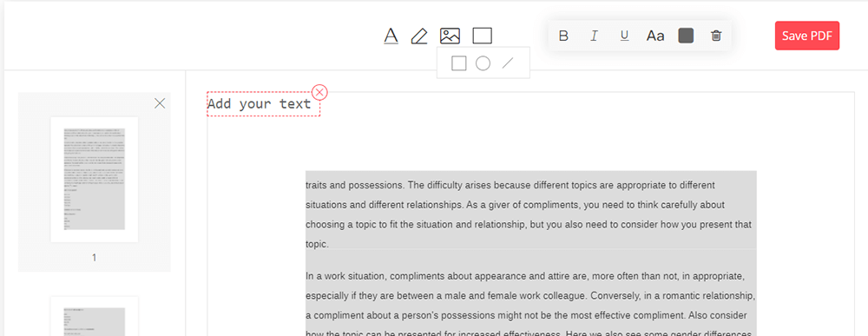Click inside the Add your text box
The height and width of the screenshot is (336, 868).
coord(260,104)
